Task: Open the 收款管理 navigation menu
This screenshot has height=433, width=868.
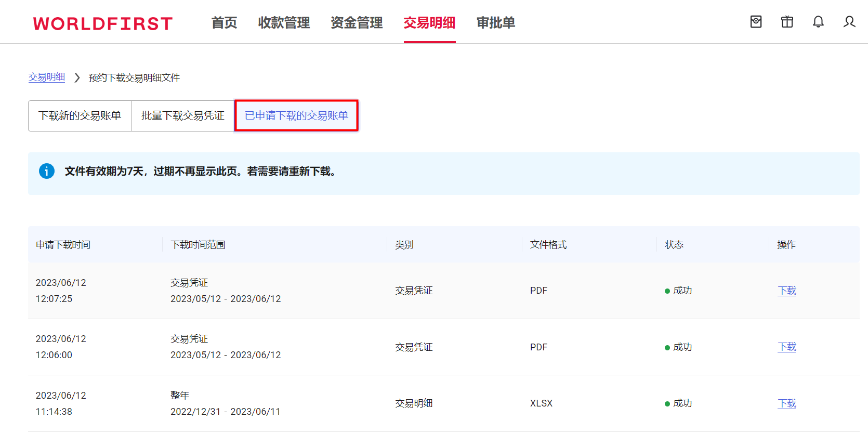Action: [284, 23]
